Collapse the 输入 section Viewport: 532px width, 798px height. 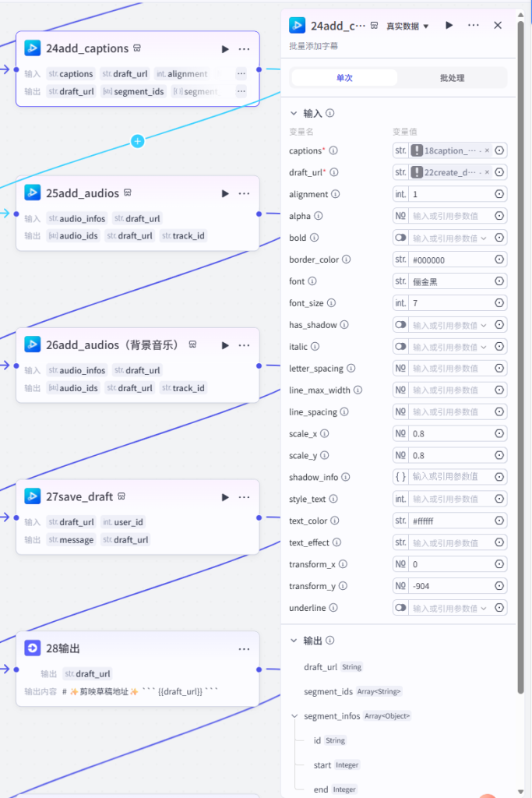tap(294, 113)
